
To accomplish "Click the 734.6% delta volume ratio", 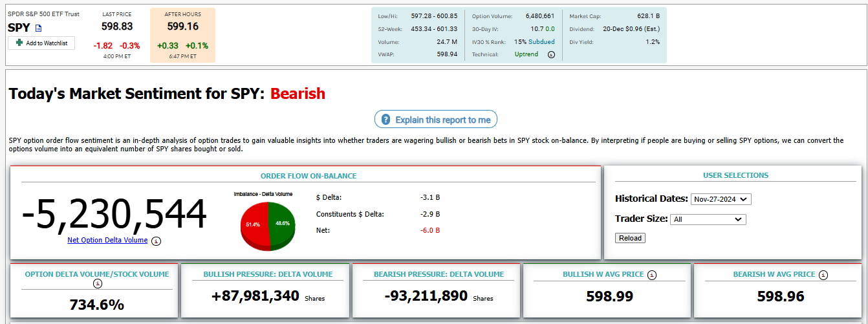I will [x=97, y=305].
